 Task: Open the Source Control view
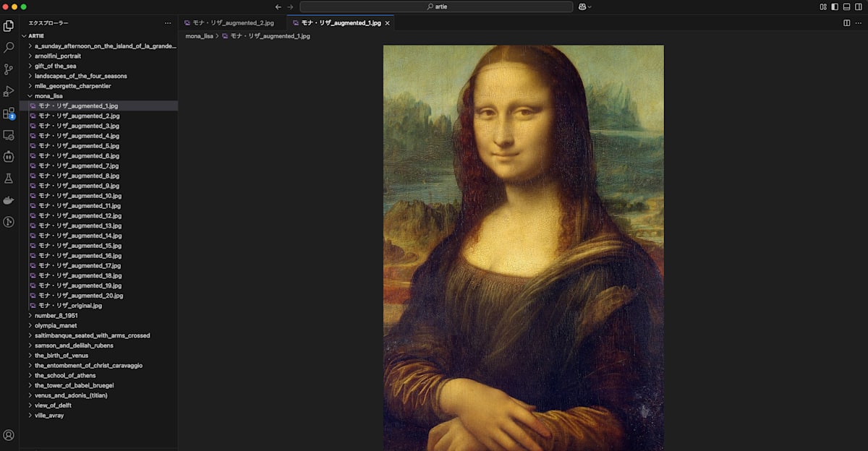(x=9, y=69)
